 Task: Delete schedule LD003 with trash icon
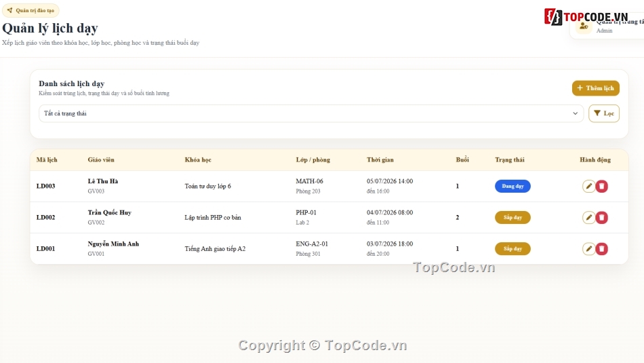[x=602, y=186]
